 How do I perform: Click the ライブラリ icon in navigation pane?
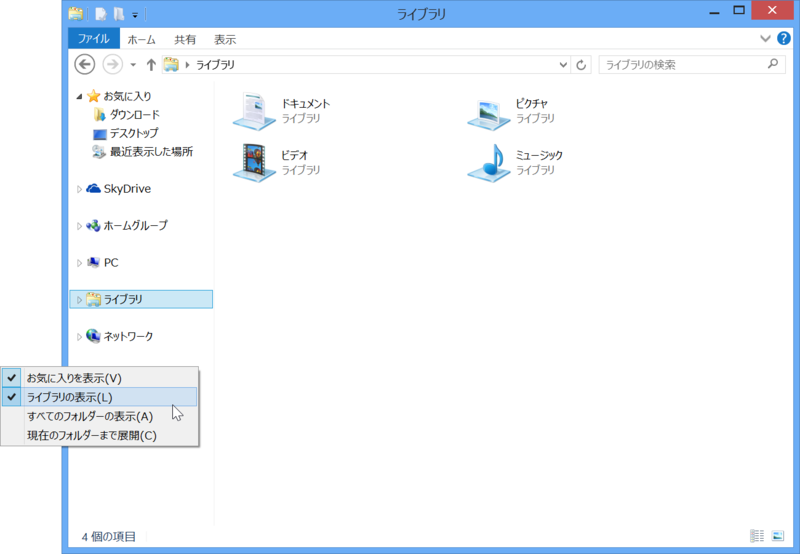[93, 299]
